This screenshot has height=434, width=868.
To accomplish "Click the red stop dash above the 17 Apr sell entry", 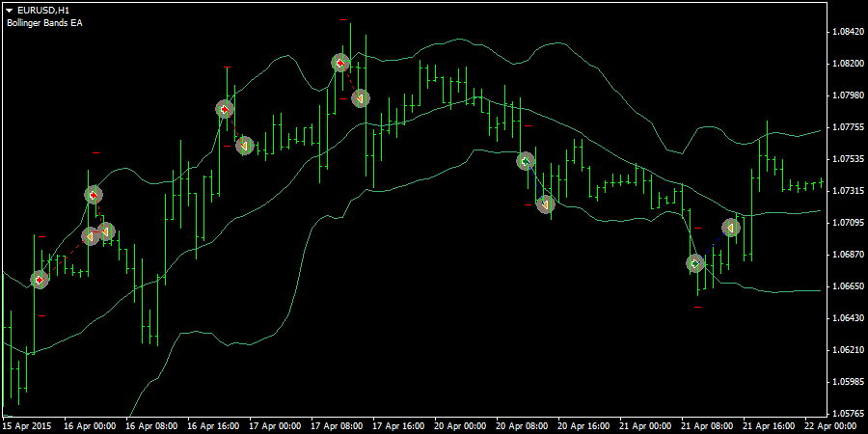I will pos(342,20).
